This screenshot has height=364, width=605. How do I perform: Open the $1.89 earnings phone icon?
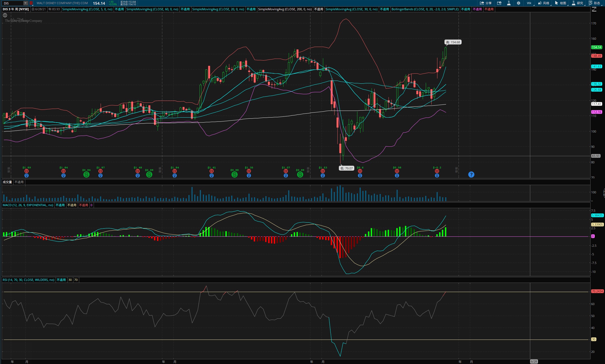(27, 171)
